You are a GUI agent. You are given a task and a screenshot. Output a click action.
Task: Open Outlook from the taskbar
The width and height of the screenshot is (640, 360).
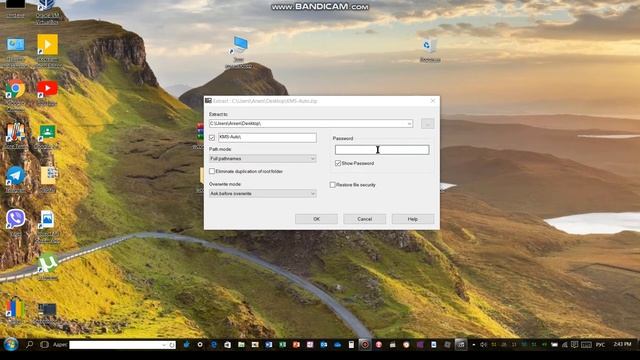(324, 344)
